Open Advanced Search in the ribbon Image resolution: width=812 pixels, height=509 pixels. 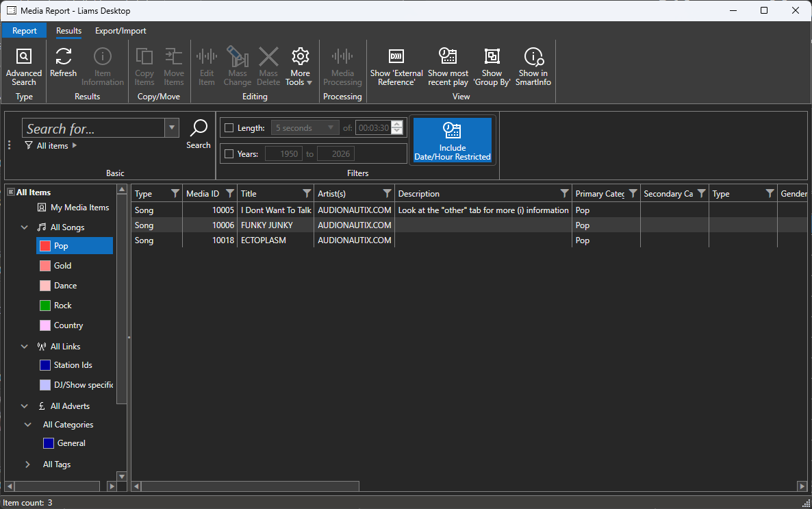click(24, 67)
